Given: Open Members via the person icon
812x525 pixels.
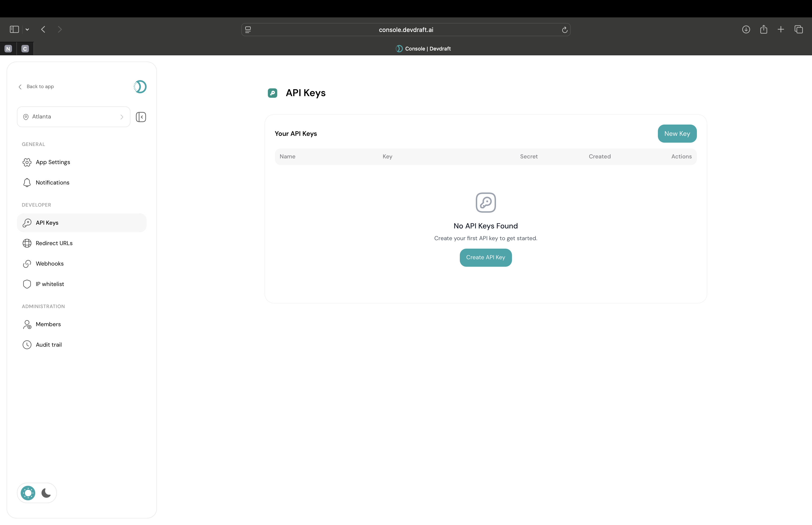Looking at the screenshot, I should (x=27, y=324).
